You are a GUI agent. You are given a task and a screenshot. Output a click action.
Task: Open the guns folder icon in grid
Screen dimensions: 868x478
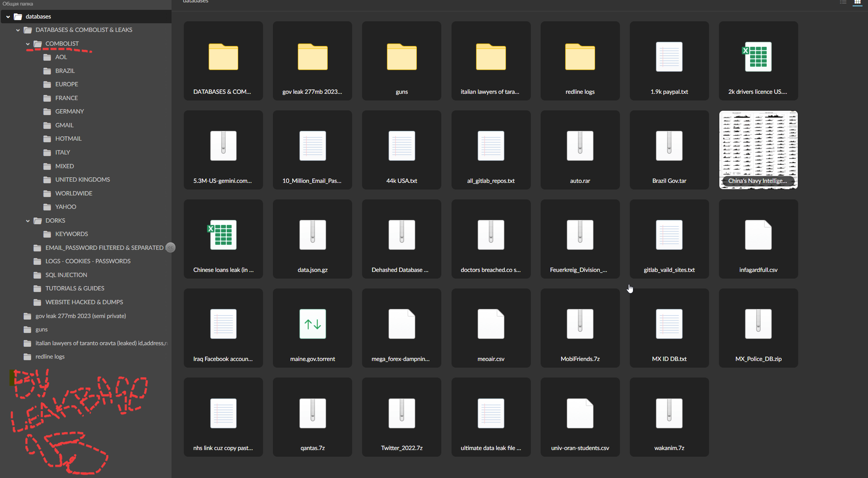coord(401,57)
